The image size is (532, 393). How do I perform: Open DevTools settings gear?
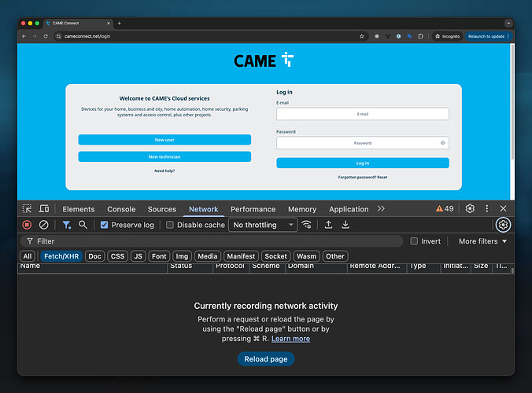coord(470,209)
